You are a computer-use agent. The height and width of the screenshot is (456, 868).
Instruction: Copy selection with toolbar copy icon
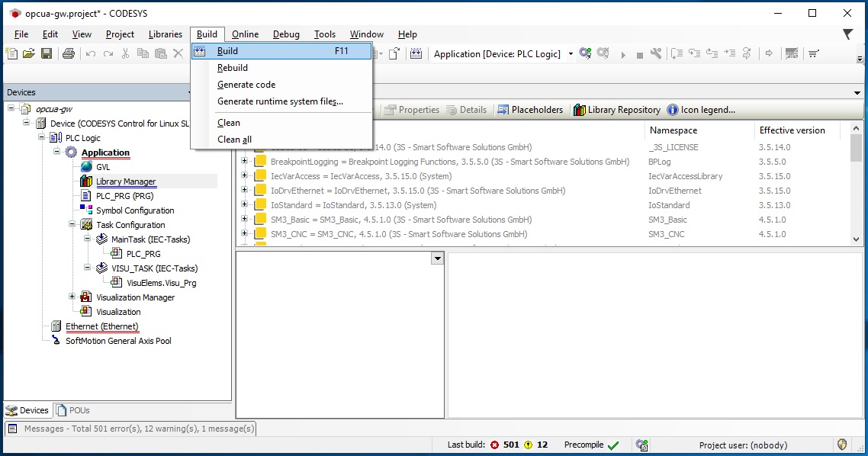click(143, 53)
